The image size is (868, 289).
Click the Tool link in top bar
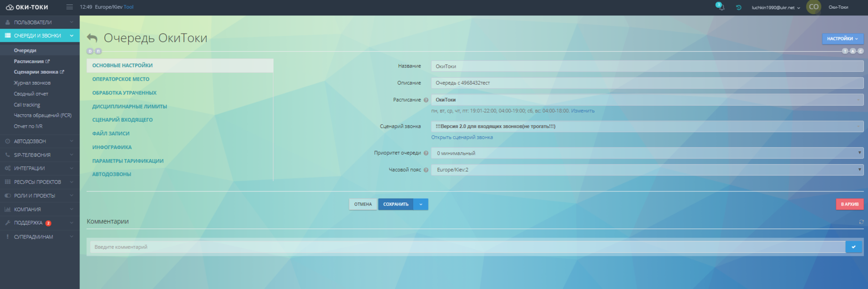(129, 7)
